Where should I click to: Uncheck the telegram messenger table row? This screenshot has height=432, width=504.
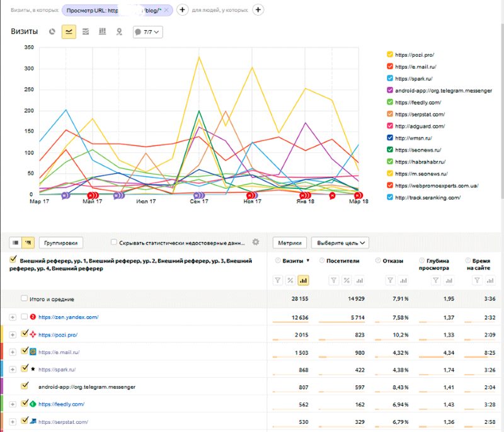[25, 385]
